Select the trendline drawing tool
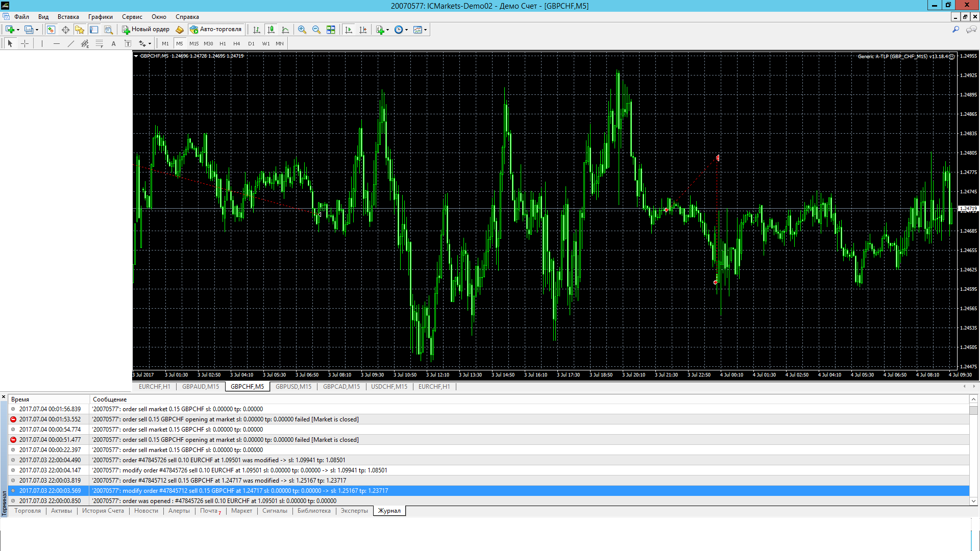 [71, 44]
